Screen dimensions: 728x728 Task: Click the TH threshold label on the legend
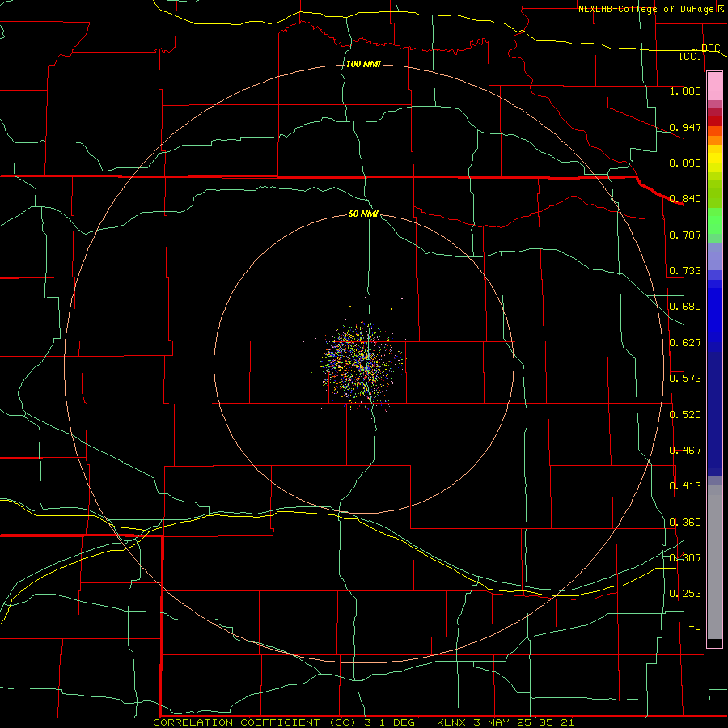pyautogui.click(x=695, y=630)
